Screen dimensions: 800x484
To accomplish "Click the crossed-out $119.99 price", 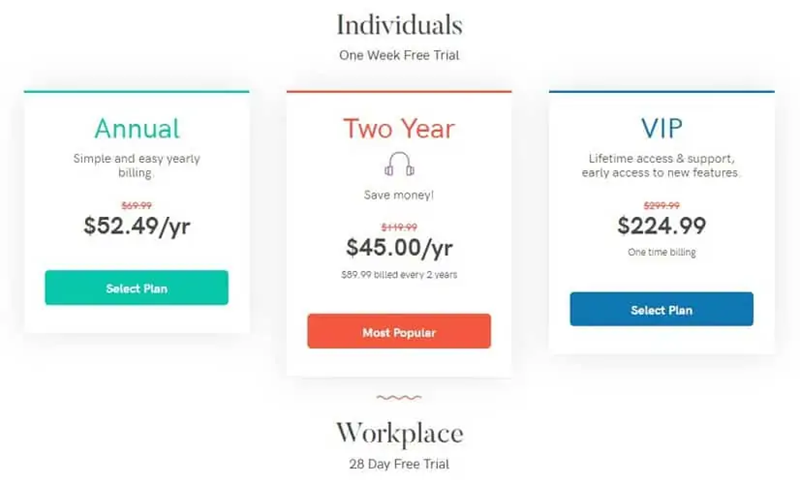I will (x=399, y=227).
